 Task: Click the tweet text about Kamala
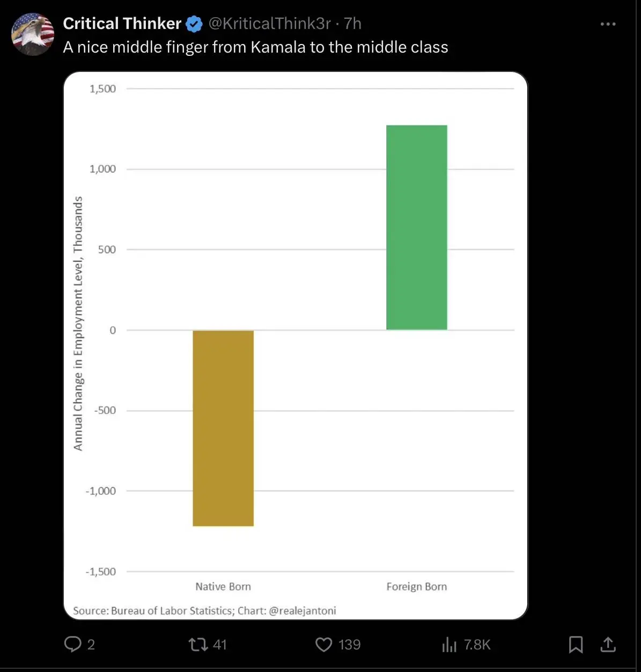(x=255, y=47)
